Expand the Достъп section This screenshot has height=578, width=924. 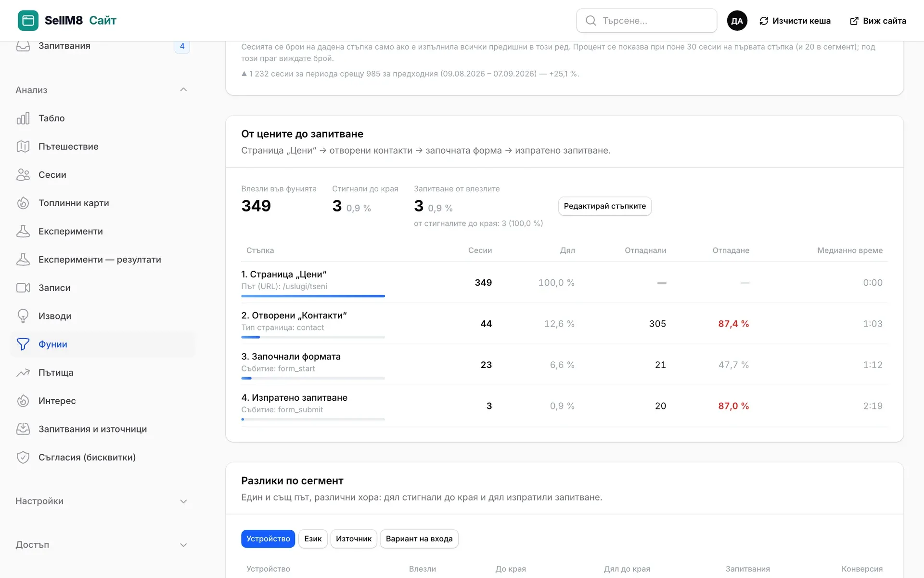click(183, 545)
